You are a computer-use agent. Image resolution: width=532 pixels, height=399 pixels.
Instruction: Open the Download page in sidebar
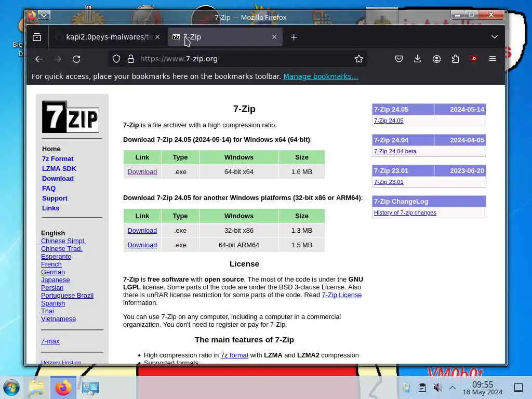[58, 179]
